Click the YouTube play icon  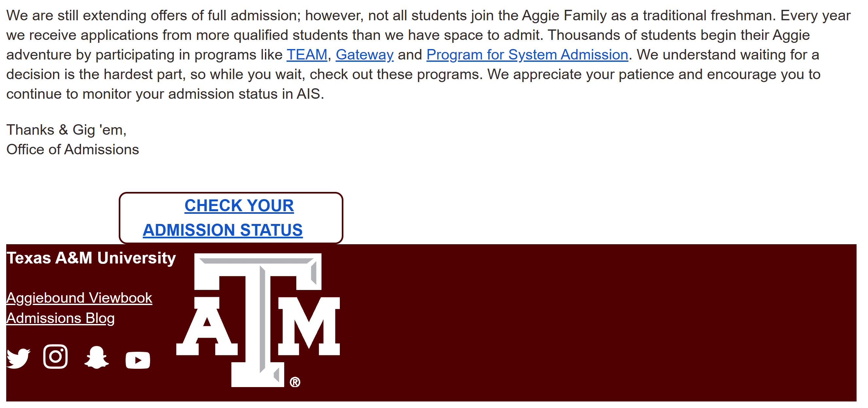(x=137, y=360)
